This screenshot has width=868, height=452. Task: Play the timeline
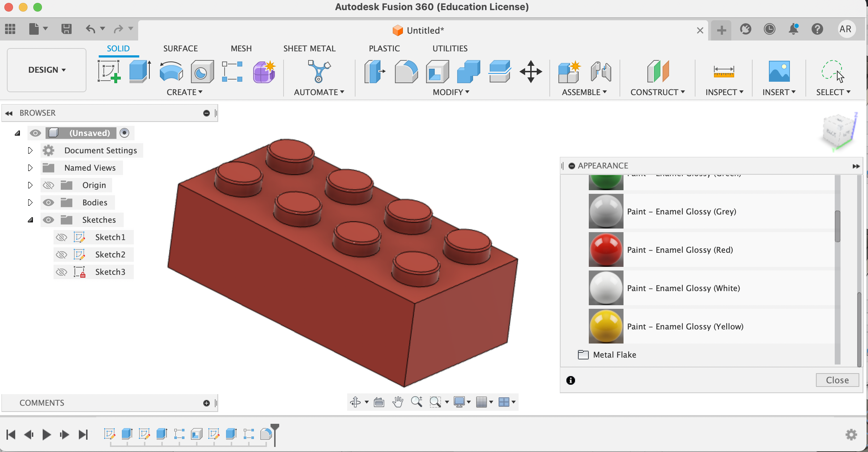click(46, 434)
